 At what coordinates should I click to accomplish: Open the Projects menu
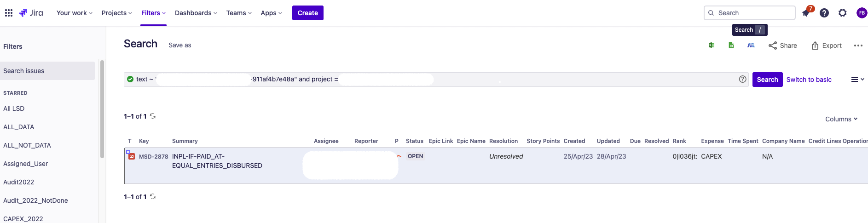click(x=117, y=13)
